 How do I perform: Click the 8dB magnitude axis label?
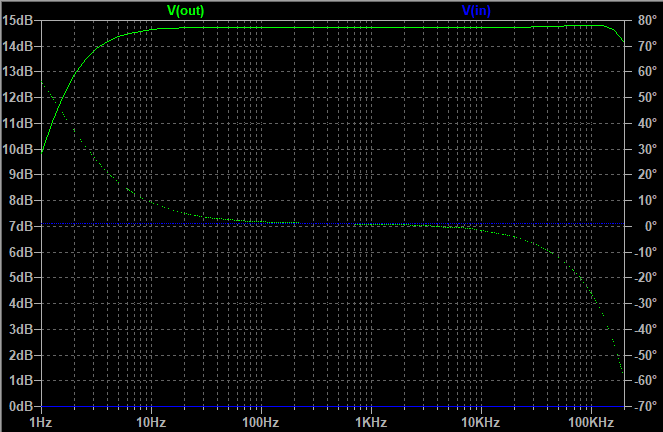[21, 200]
